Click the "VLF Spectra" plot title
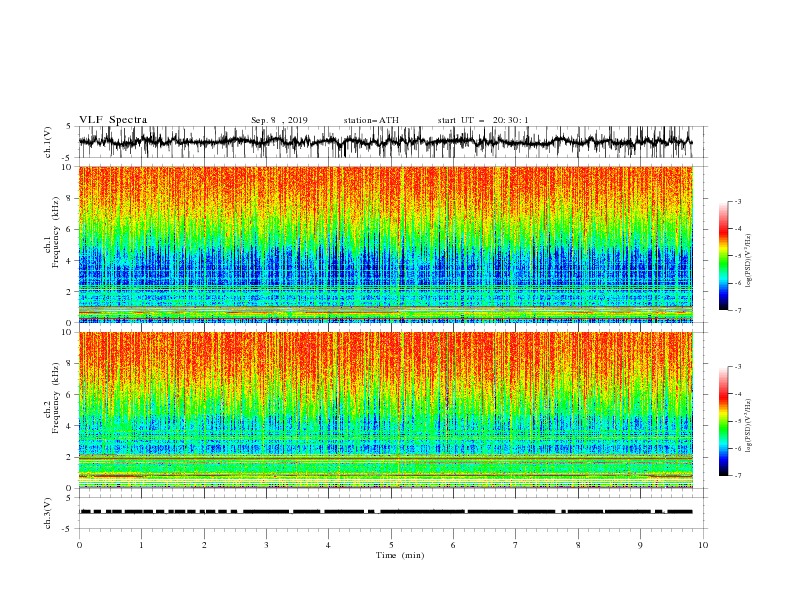This screenshot has width=792, height=612. point(113,120)
